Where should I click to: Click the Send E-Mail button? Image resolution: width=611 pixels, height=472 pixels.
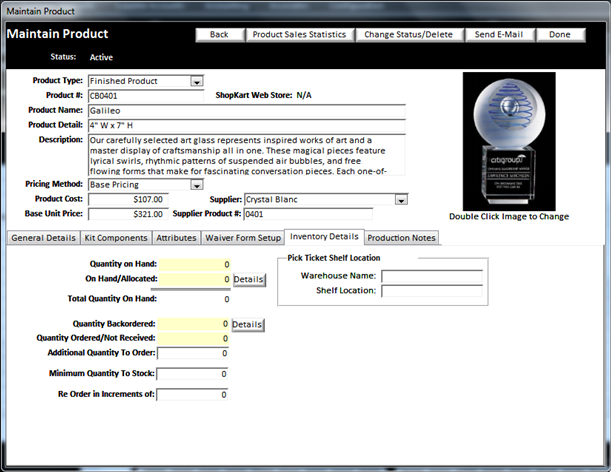point(499,35)
